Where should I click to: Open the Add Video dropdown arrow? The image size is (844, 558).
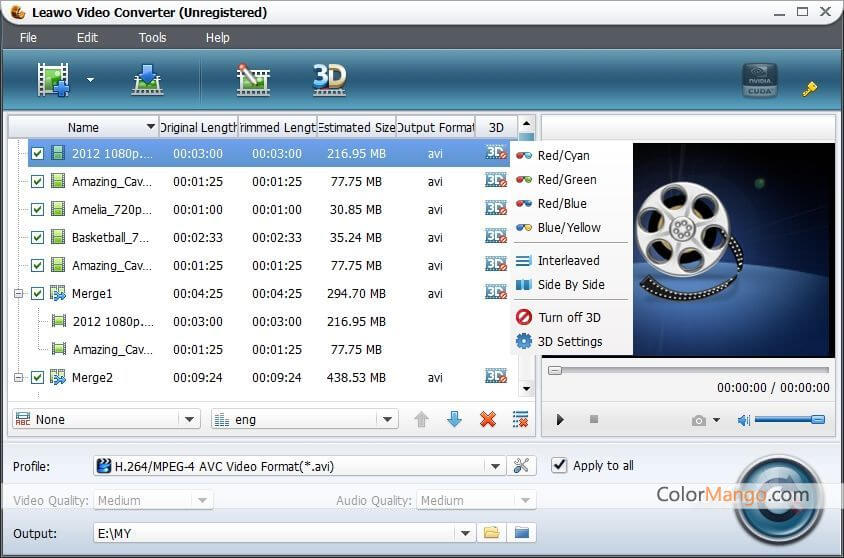pyautogui.click(x=90, y=80)
